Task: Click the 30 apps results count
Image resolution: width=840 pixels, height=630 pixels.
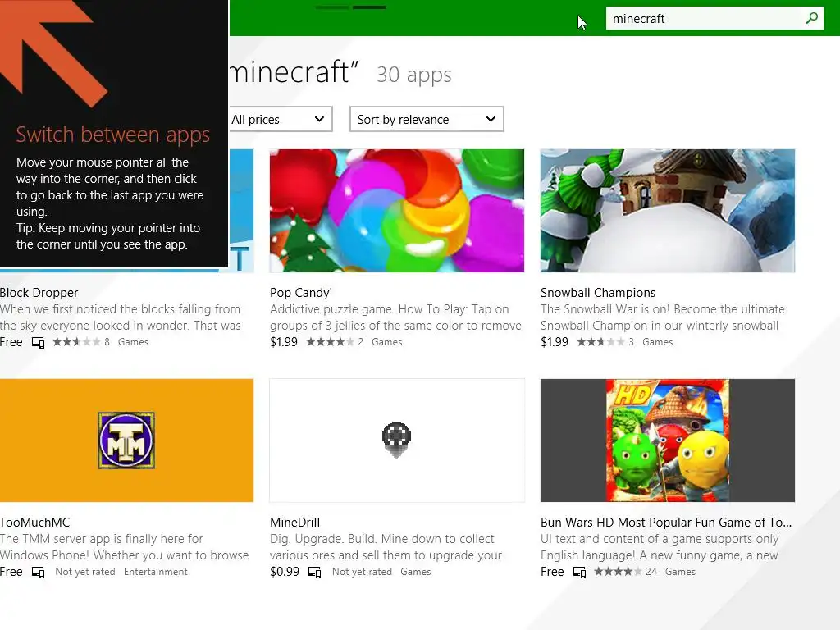Action: point(414,75)
